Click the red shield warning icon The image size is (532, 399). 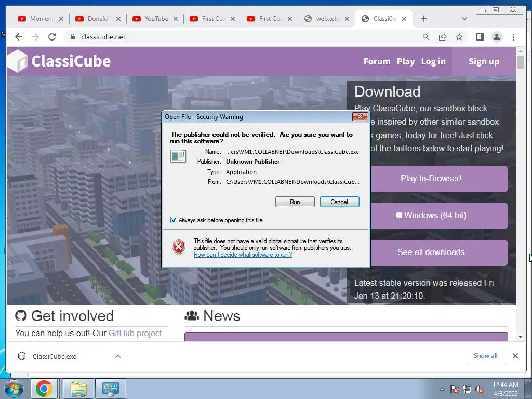(179, 247)
